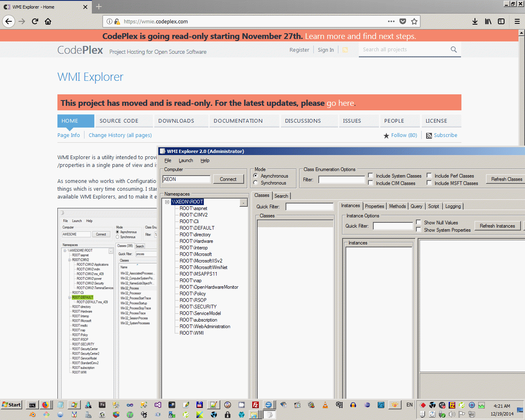Image resolution: width=525 pixels, height=420 pixels.
Task: Click the Computer name field containing XEON
Action: click(187, 179)
